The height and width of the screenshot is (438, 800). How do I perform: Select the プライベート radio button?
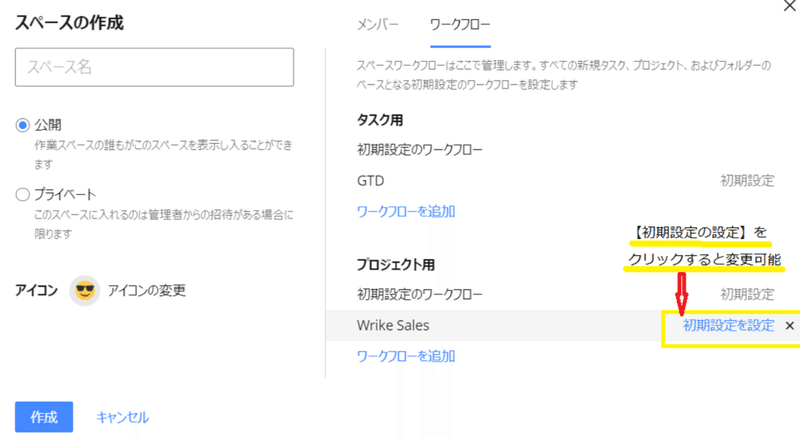[22, 194]
